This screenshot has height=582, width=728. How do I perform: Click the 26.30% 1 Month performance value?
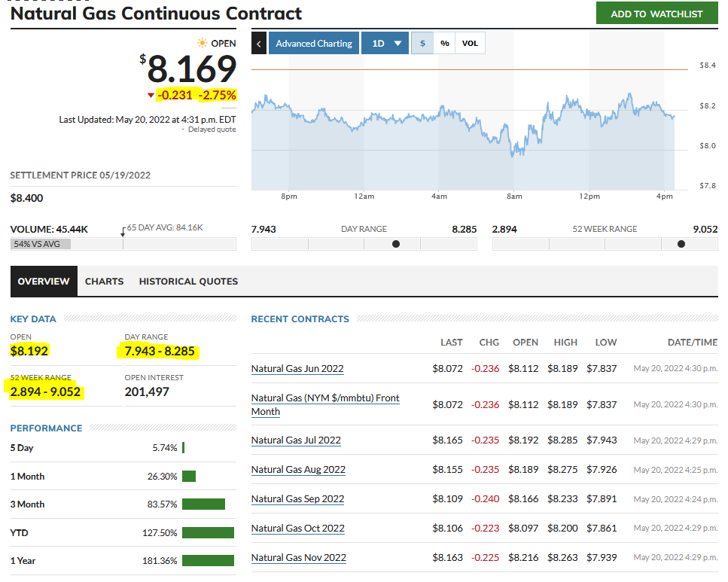(x=162, y=476)
